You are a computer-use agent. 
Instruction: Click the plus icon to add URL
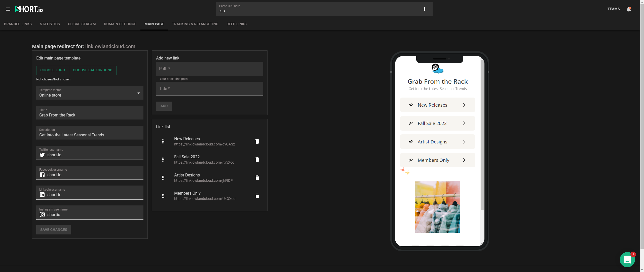pos(424,9)
